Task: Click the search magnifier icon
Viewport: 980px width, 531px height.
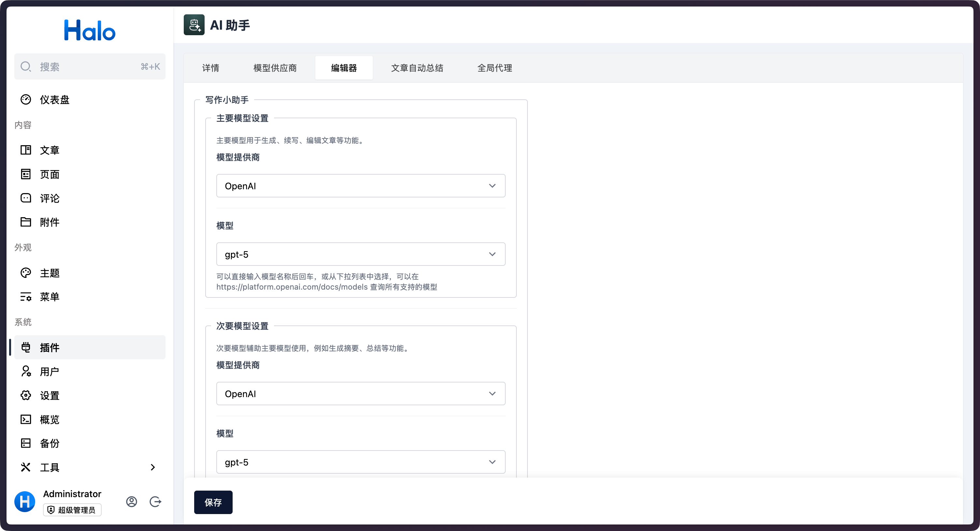Action: pyautogui.click(x=25, y=66)
